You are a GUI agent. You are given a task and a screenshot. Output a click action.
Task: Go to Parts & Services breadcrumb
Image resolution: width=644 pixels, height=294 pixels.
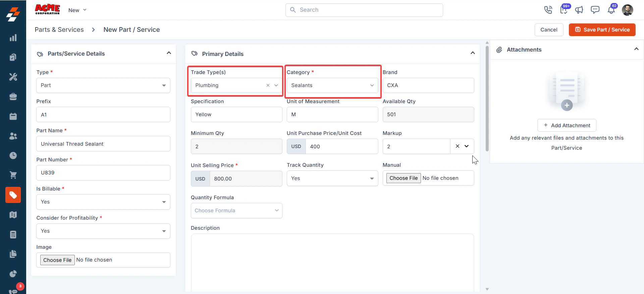coord(59,29)
